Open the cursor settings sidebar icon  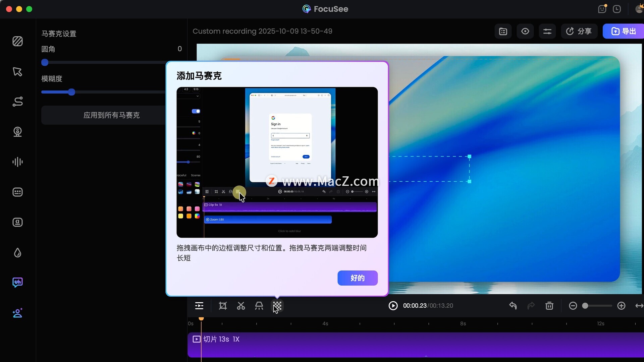[x=17, y=71]
